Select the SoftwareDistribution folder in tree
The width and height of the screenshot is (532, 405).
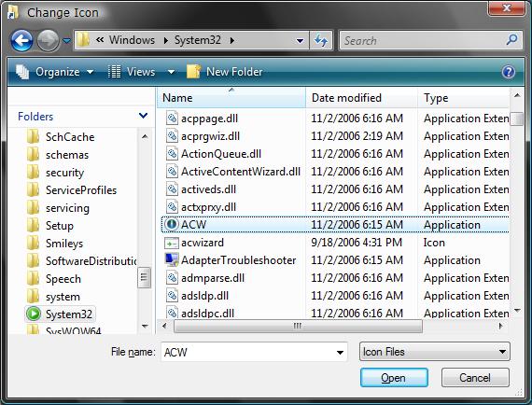coord(82,261)
